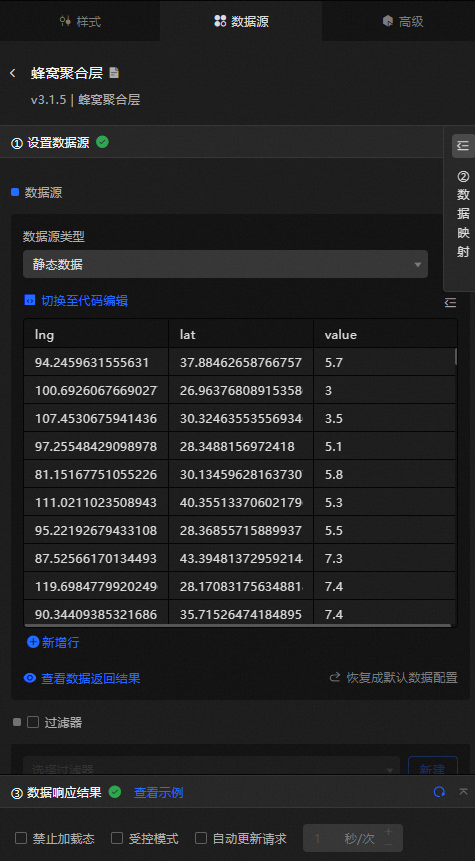Select value cell 5.7
The width and height of the screenshot is (475, 861).
(x=384, y=362)
